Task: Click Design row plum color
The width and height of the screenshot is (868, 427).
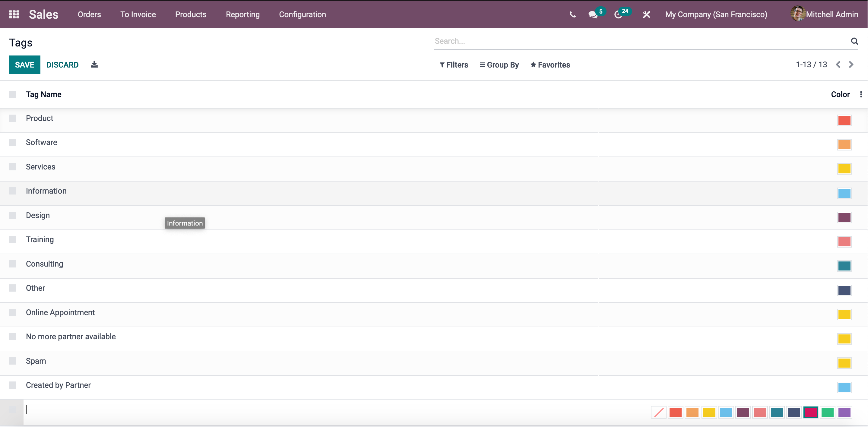Action: [844, 217]
